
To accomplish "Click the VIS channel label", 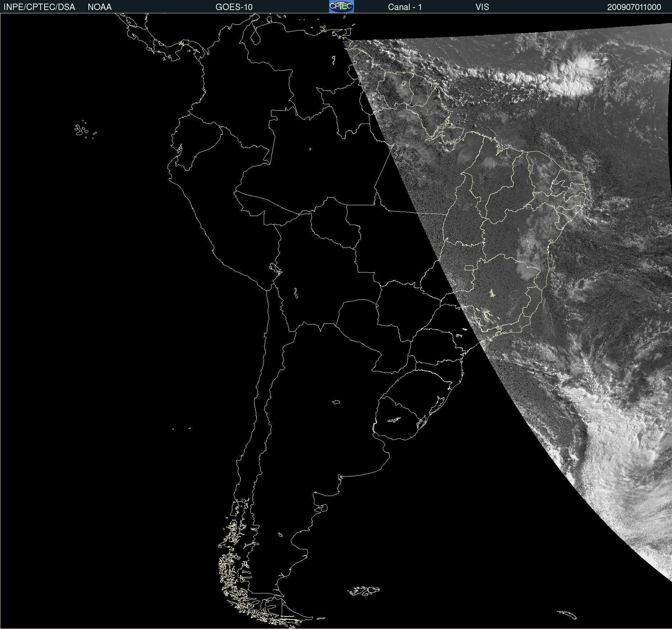I will coord(482,7).
